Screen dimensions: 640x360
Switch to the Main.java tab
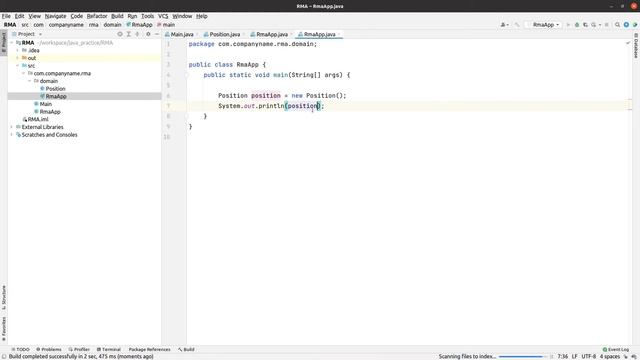182,34
